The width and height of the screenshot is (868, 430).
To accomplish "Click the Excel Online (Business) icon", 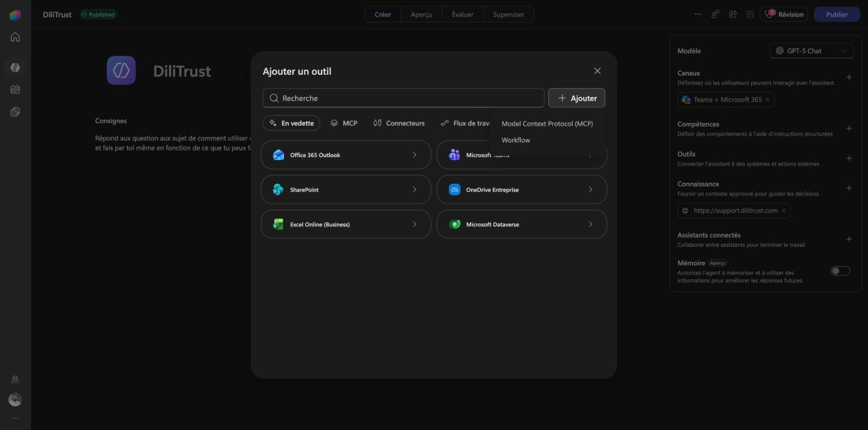I will point(278,224).
